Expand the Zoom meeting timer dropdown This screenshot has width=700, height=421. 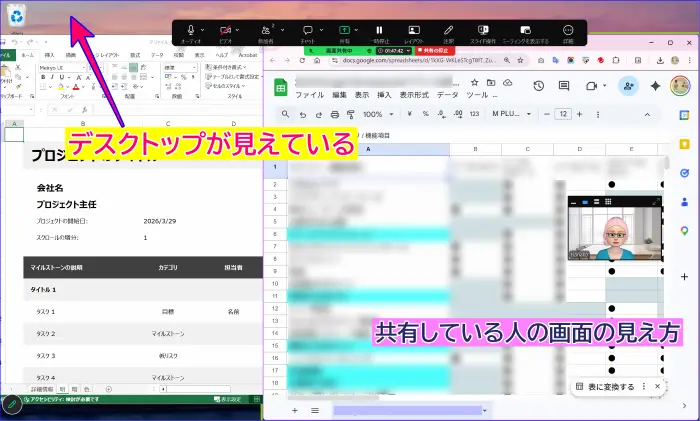(x=408, y=51)
